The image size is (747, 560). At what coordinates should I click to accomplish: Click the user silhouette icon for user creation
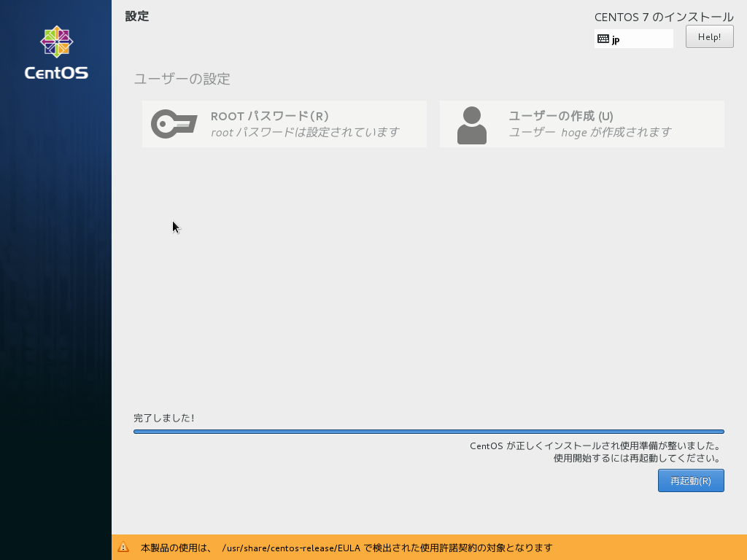[x=472, y=123]
